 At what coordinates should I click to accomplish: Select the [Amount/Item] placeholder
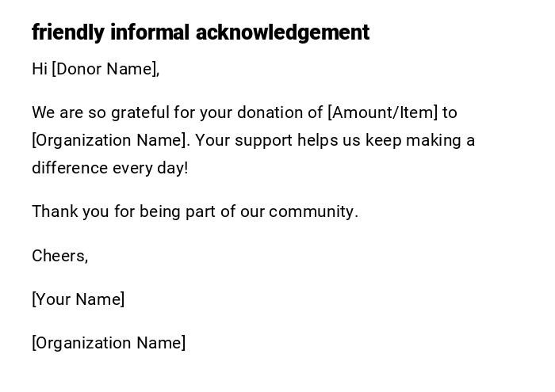pyautogui.click(x=382, y=112)
